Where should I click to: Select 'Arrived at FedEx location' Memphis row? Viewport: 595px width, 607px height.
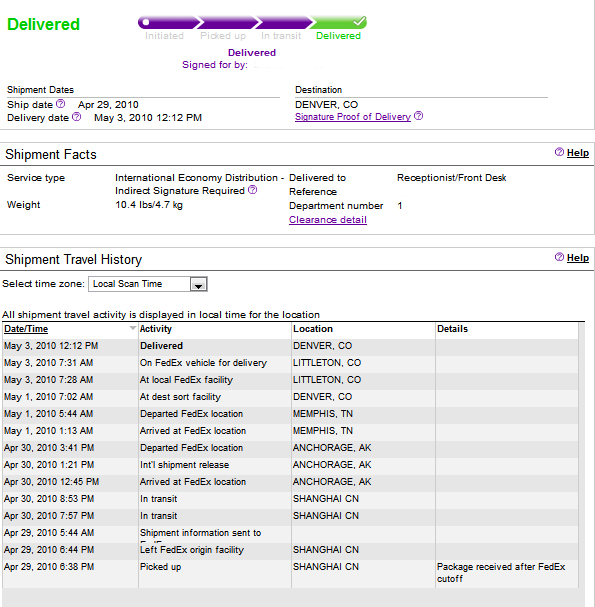290,431
